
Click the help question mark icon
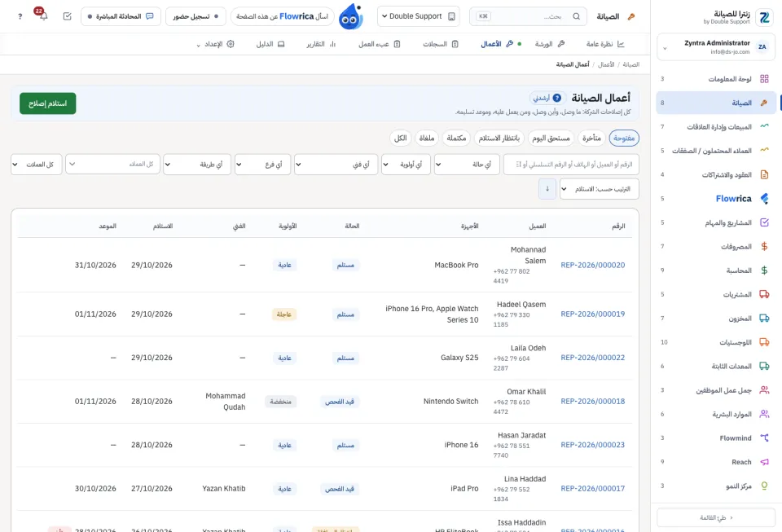point(20,16)
